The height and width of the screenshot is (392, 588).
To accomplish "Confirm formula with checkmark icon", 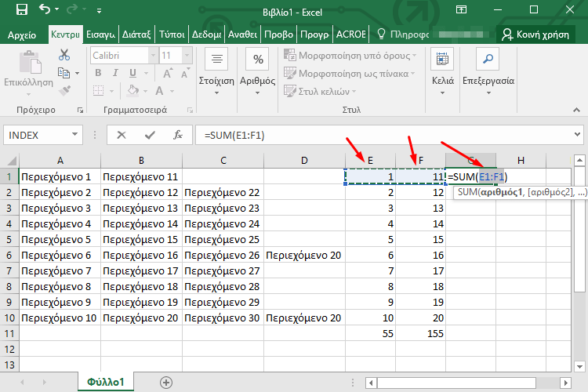I will point(150,135).
